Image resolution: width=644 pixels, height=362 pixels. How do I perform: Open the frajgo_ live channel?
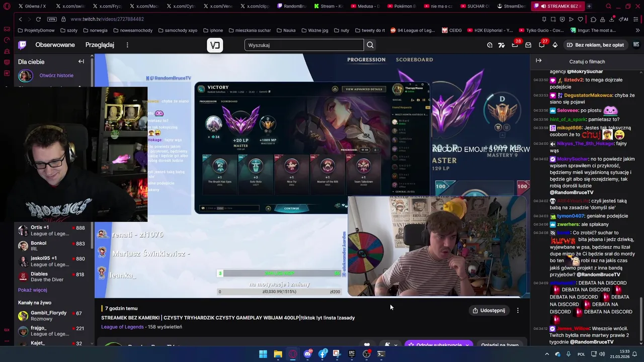pyautogui.click(x=54, y=331)
